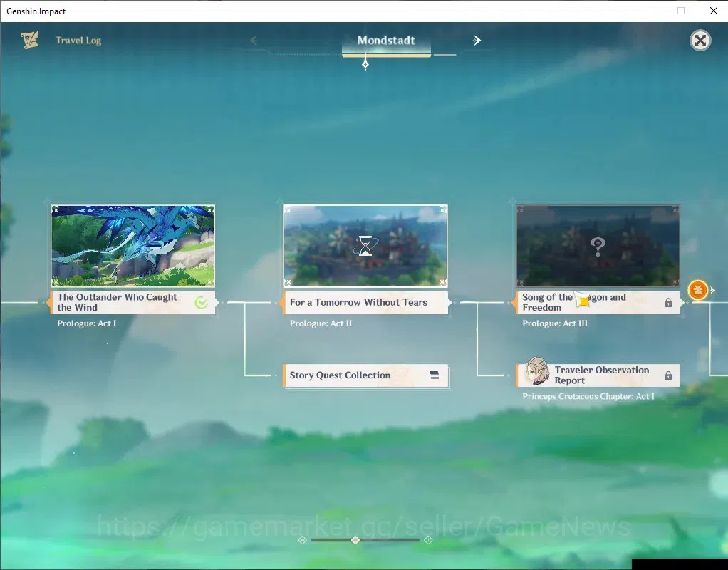This screenshot has width=728, height=570.
Task: Jump to timeline end diamond marker
Action: click(x=428, y=540)
